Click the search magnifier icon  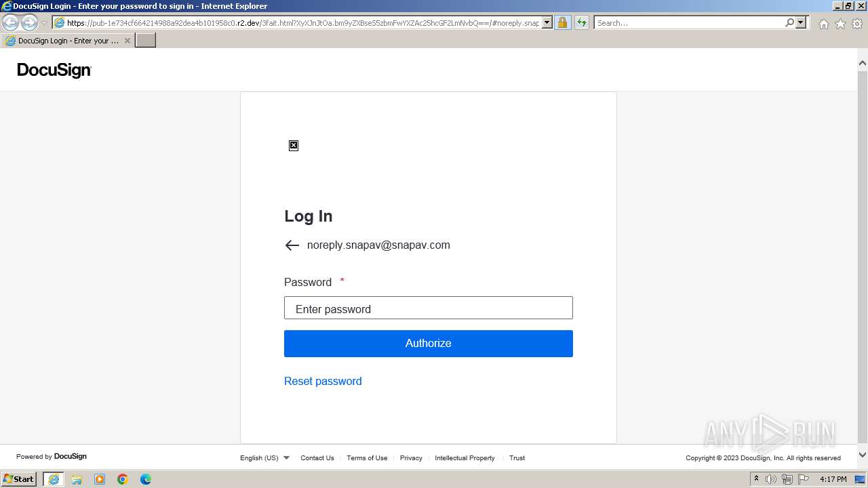(789, 22)
